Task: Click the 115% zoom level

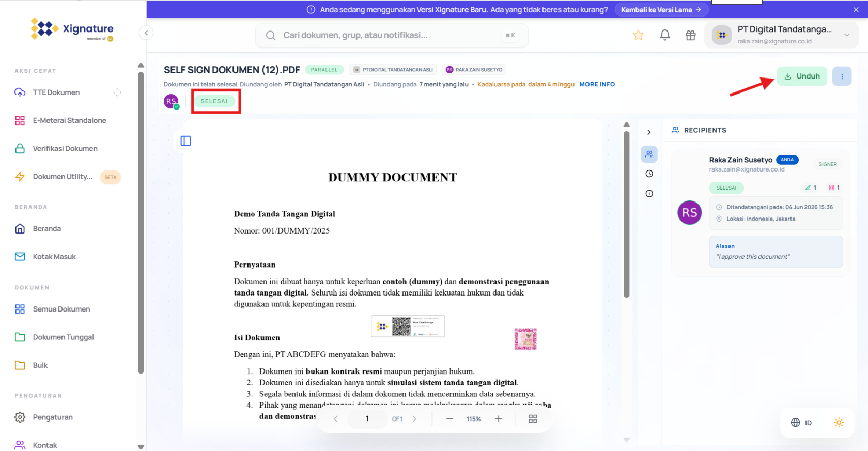Action: tap(473, 419)
